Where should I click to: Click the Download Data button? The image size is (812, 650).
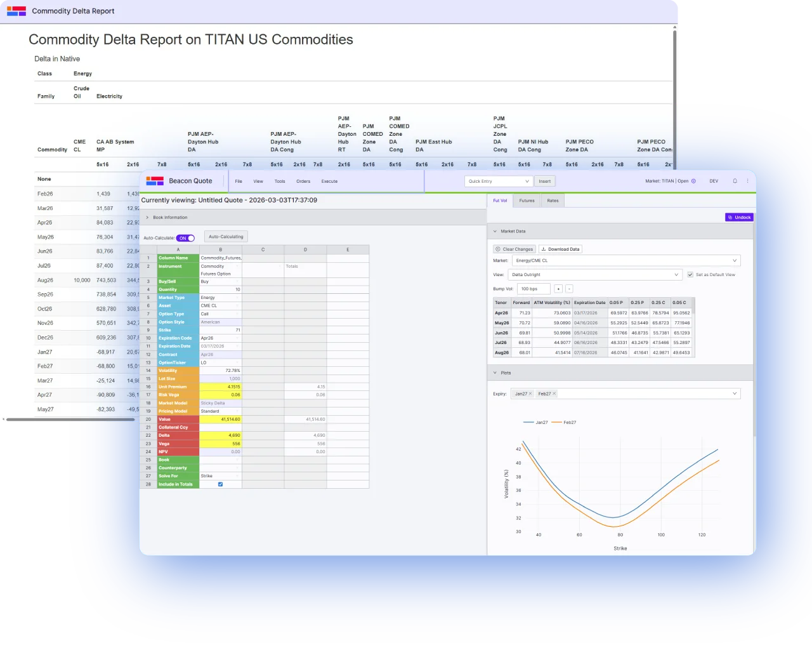click(561, 249)
